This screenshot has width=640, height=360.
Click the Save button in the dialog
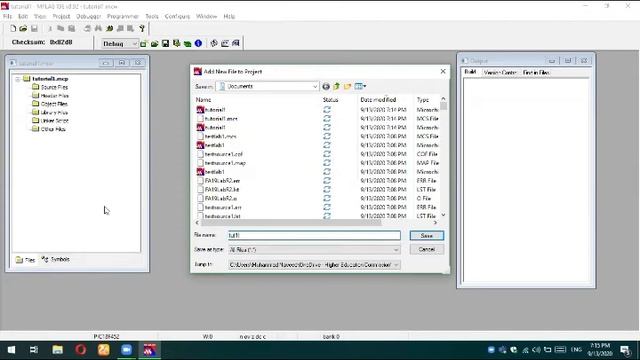coord(427,236)
